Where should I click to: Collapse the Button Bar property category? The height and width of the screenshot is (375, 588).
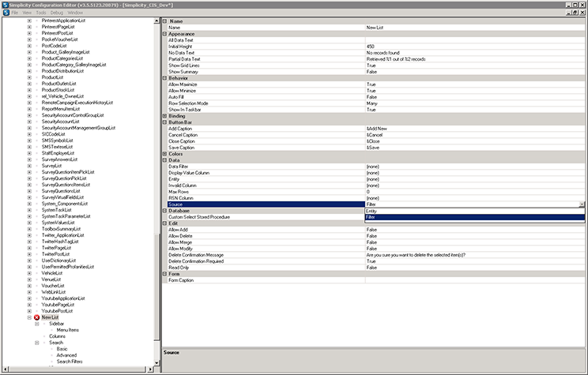[x=164, y=122]
